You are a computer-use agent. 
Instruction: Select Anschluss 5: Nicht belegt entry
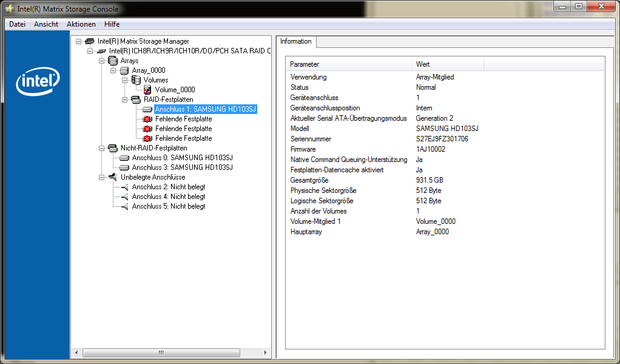coord(169,206)
